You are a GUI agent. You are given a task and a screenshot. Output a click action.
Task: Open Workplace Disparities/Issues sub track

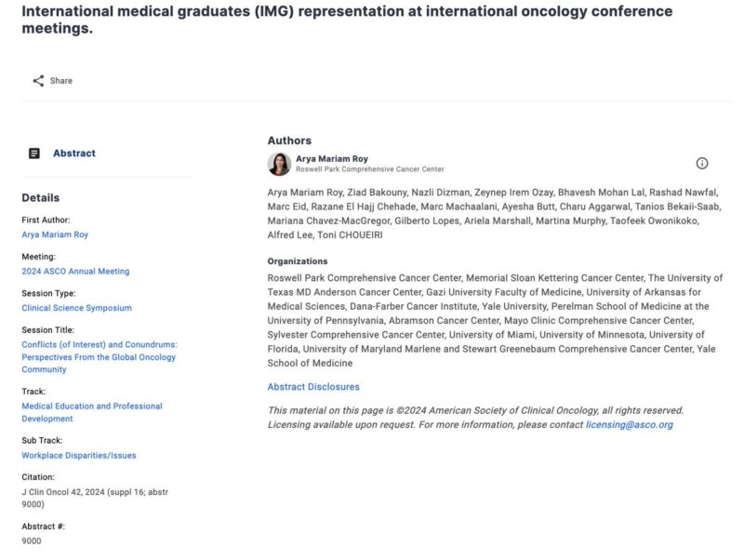tap(79, 455)
